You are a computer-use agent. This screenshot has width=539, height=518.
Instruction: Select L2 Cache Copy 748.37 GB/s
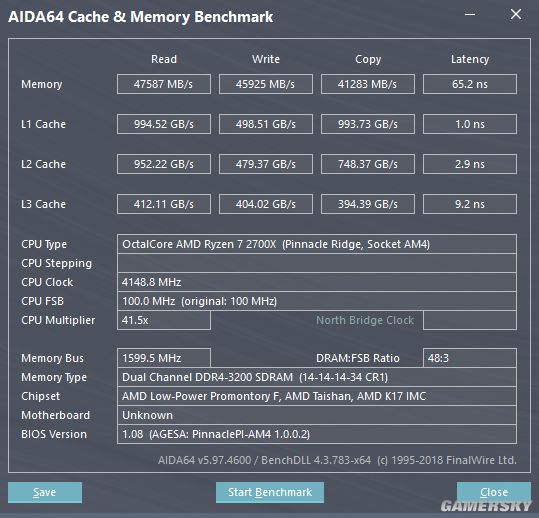pos(368,164)
